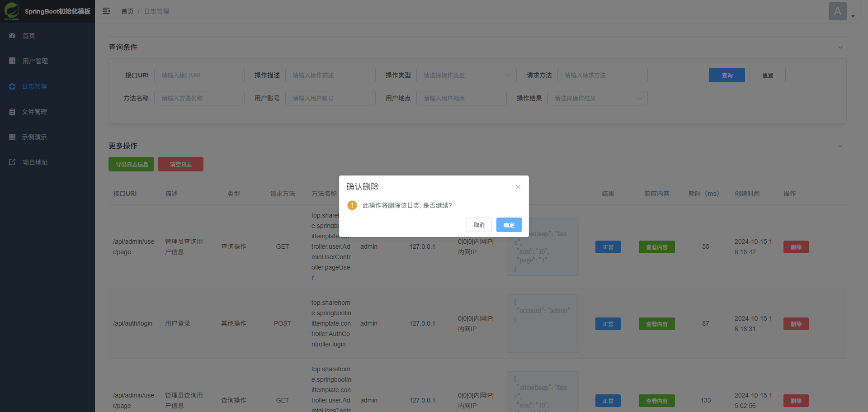The image size is (868, 412).
Task: Click the SpringBoot template logo icon
Action: click(x=12, y=11)
